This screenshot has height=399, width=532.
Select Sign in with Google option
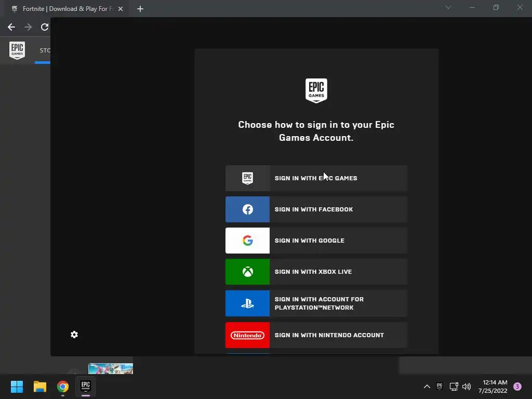click(316, 241)
